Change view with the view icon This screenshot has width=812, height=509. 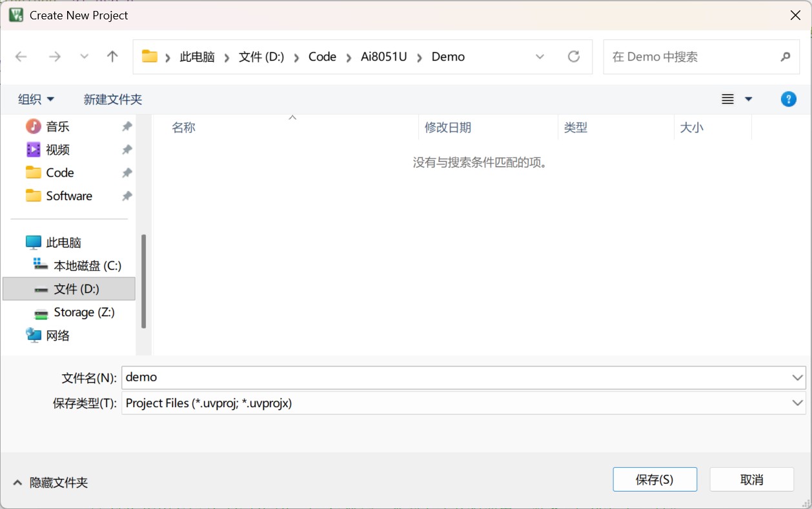[727, 99]
